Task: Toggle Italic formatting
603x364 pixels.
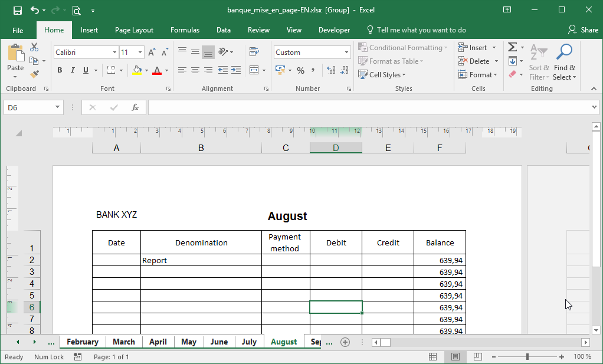Action: point(73,70)
